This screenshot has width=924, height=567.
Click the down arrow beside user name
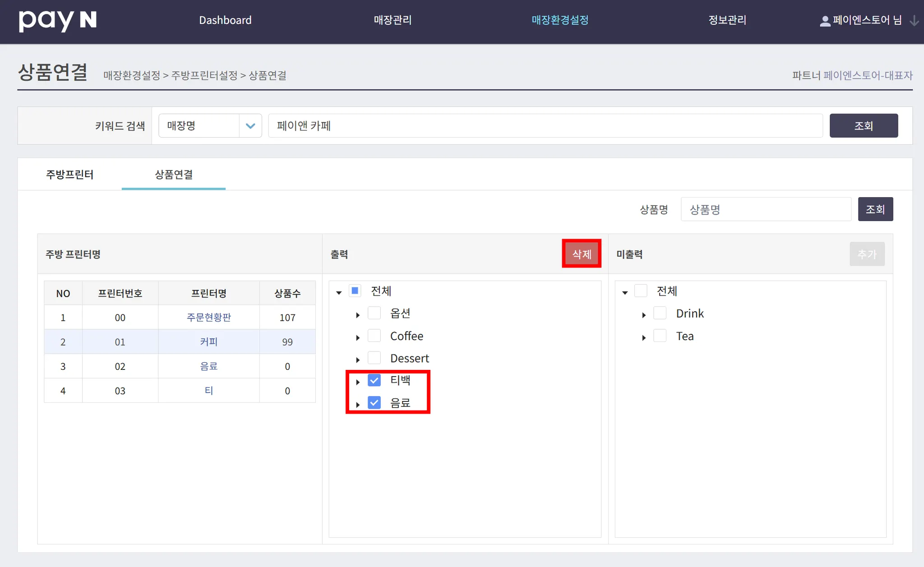pyautogui.click(x=914, y=21)
